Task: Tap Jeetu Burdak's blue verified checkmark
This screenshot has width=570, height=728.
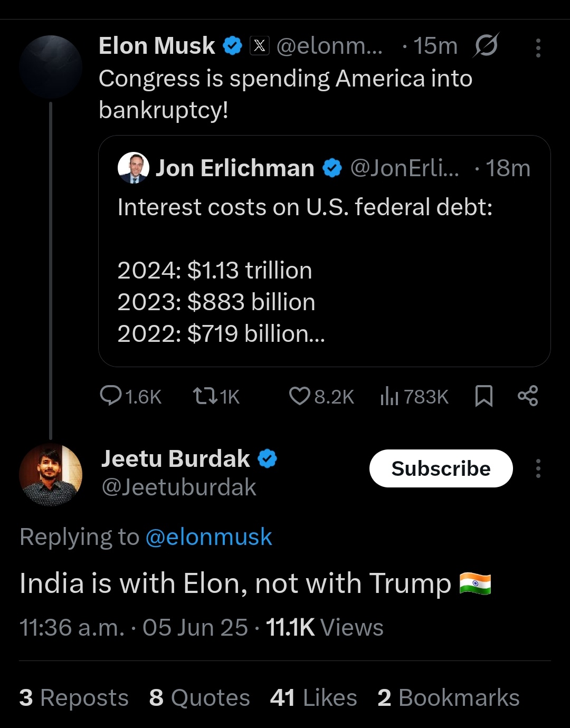Action: pos(267,458)
